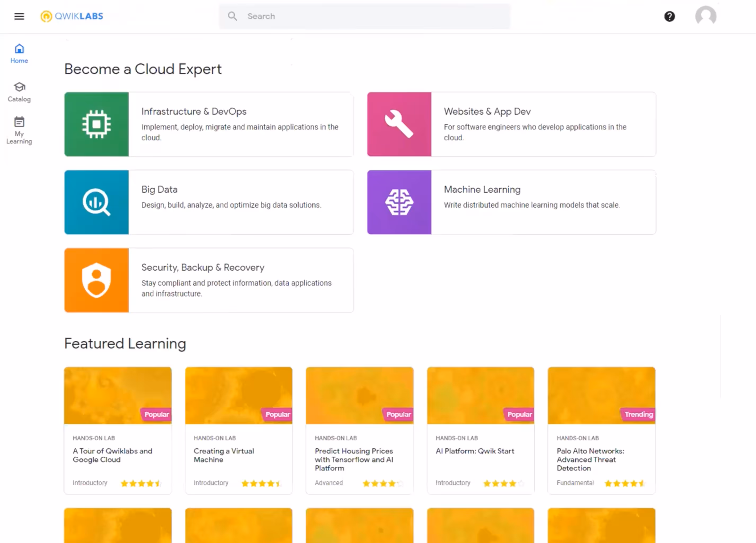
Task: Open AI Platform: Qwik Start lab title
Action: [x=475, y=451]
